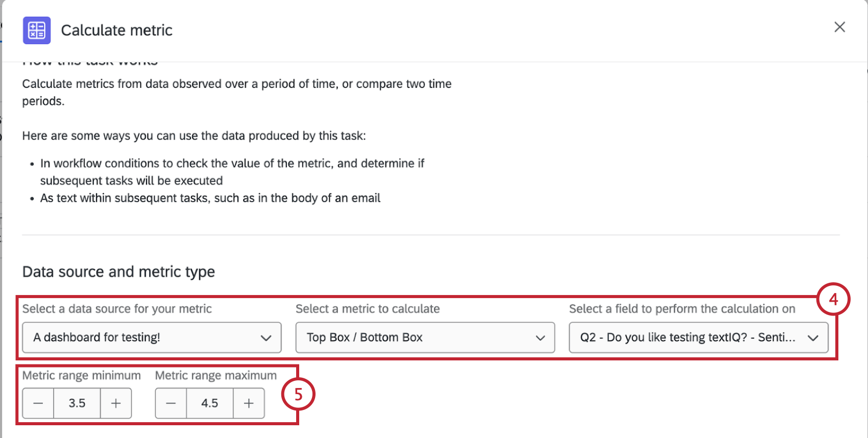This screenshot has width=868, height=438.
Task: Click the minus icon for metric range maximum
Action: tap(171, 403)
